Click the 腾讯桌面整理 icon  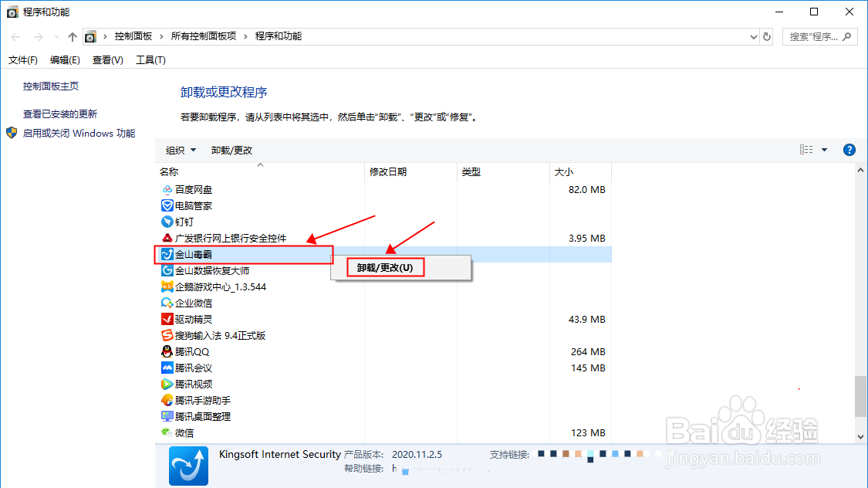(x=167, y=416)
